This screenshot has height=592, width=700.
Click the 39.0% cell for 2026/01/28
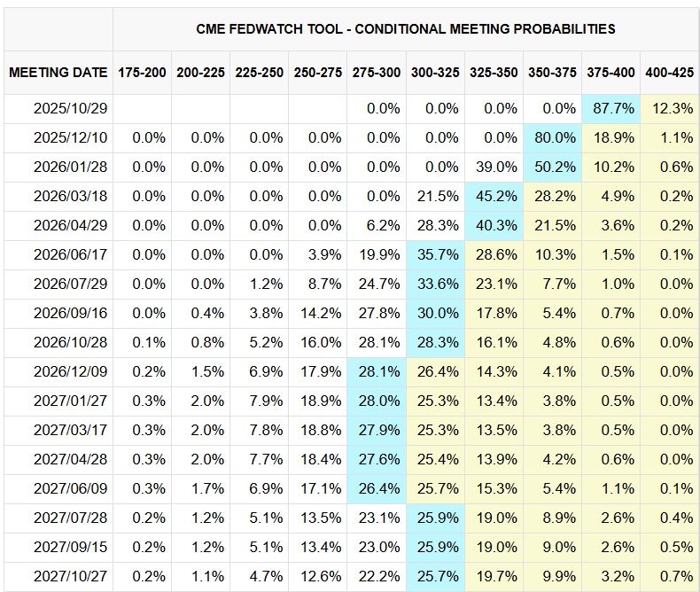[494, 167]
